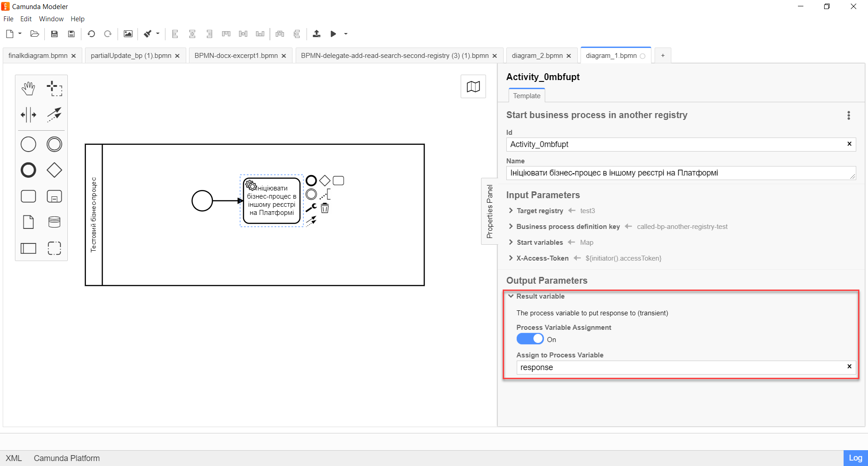Align elements left toolbar icon
The image size is (868, 466).
[175, 34]
